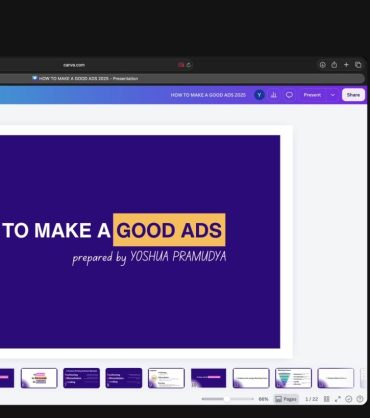The image size is (370, 418).
Task: Click the Share button
Action: [x=353, y=95]
